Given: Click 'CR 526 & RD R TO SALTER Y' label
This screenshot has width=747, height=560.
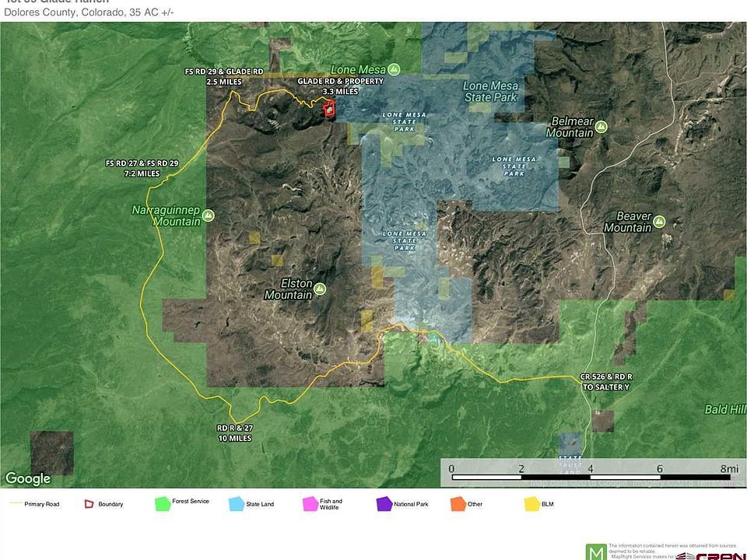Looking at the screenshot, I should pos(606,382).
